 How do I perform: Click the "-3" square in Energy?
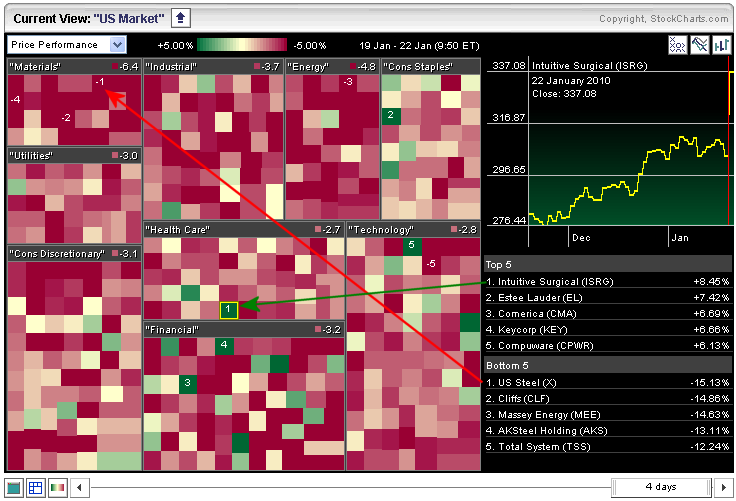pos(348,83)
